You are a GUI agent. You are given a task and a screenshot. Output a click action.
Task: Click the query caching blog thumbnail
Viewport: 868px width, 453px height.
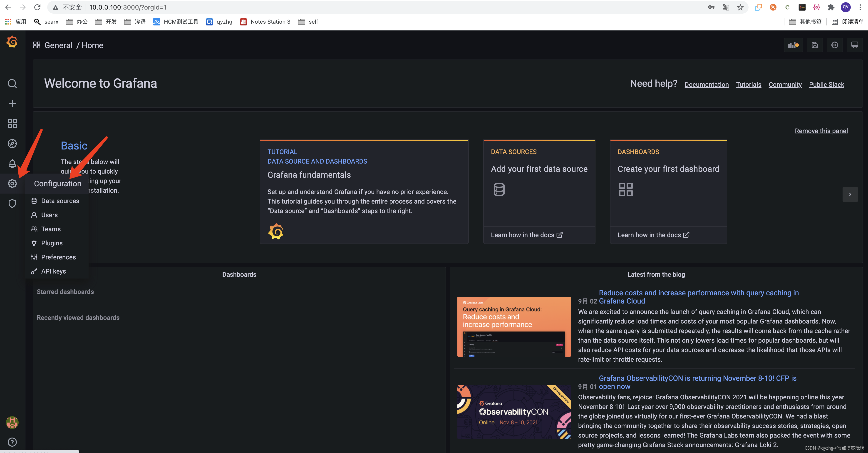click(514, 327)
